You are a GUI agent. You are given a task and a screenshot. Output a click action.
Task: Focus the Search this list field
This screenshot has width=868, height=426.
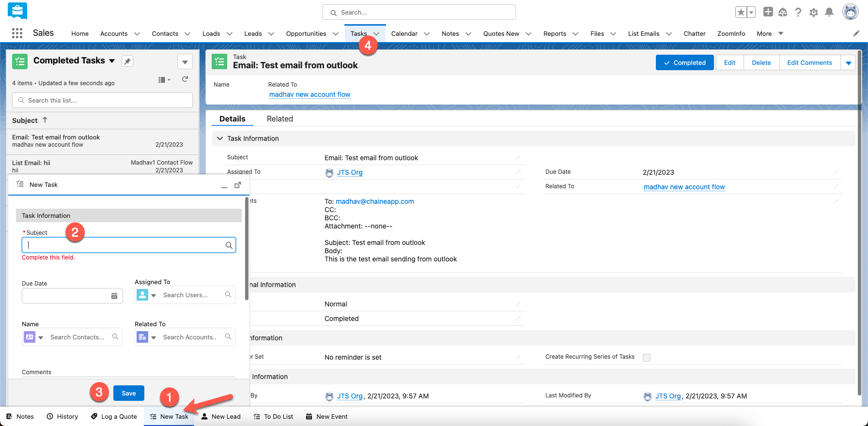pos(102,100)
